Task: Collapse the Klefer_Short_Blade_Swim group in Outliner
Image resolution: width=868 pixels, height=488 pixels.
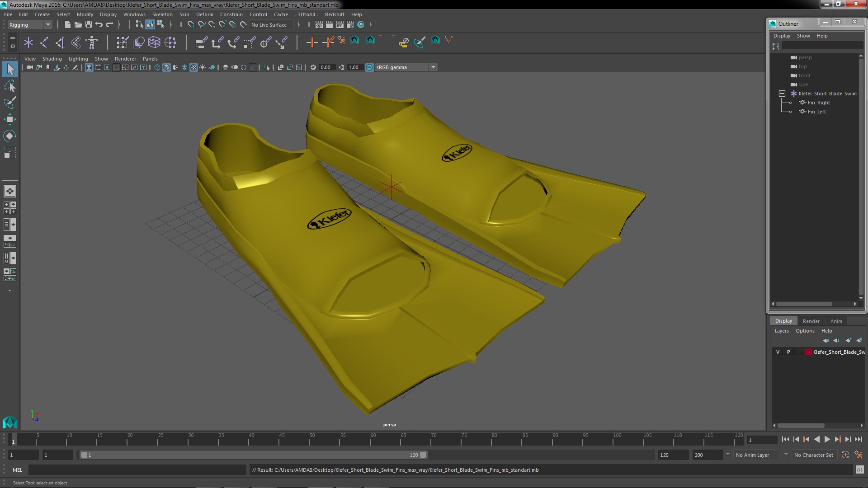Action: pos(782,94)
